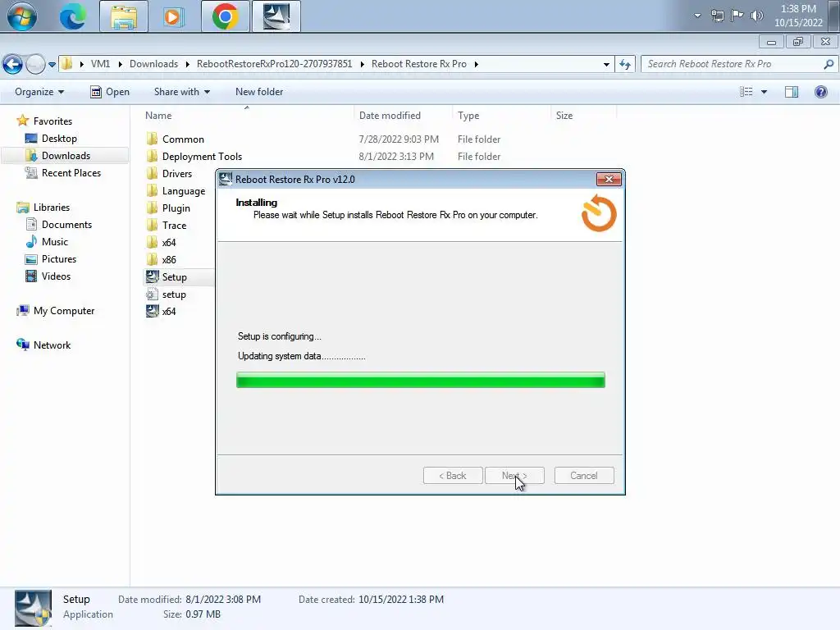Image resolution: width=840 pixels, height=630 pixels.
Task: Open Google Chrome from taskbar
Action: (x=225, y=16)
